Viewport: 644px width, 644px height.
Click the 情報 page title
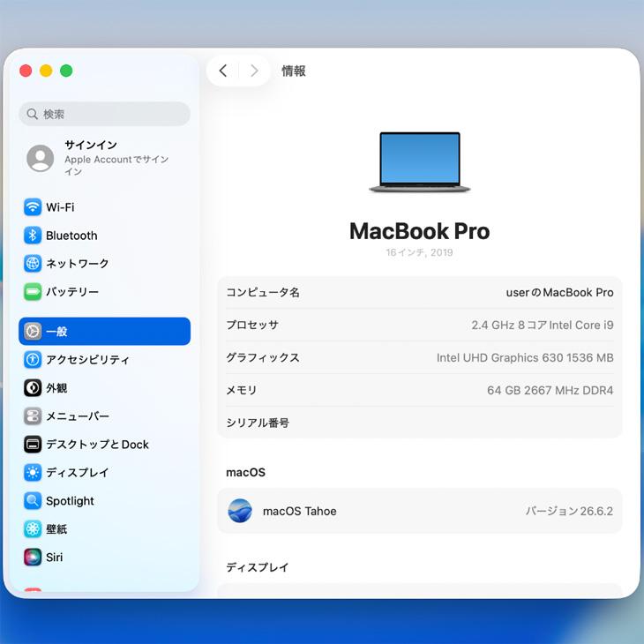293,71
